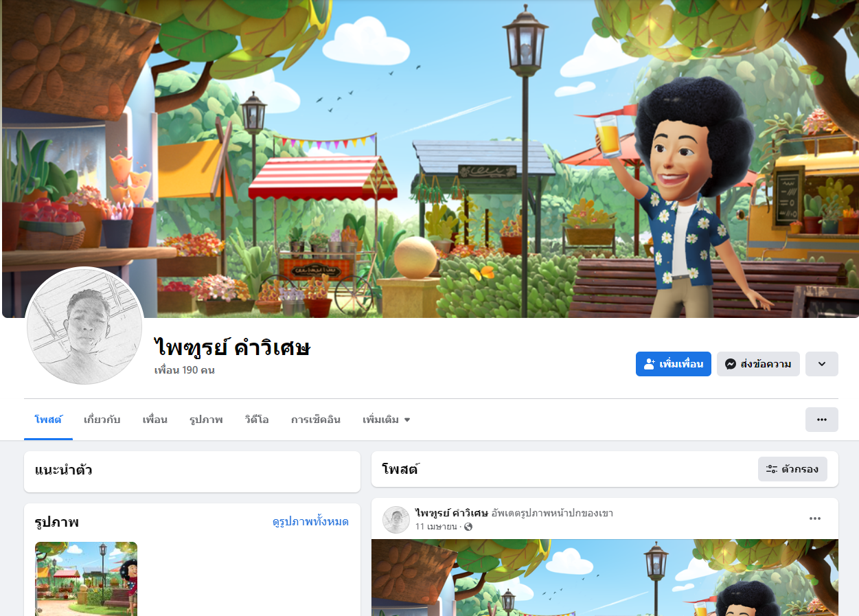Open the เพื่อน tab
This screenshot has height=616, width=859.
[x=155, y=420]
